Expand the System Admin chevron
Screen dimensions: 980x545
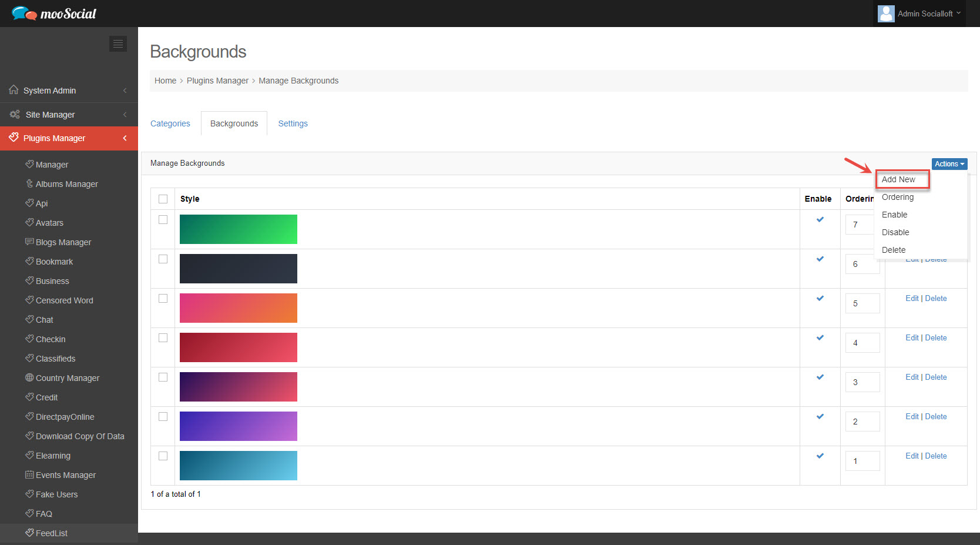click(125, 91)
